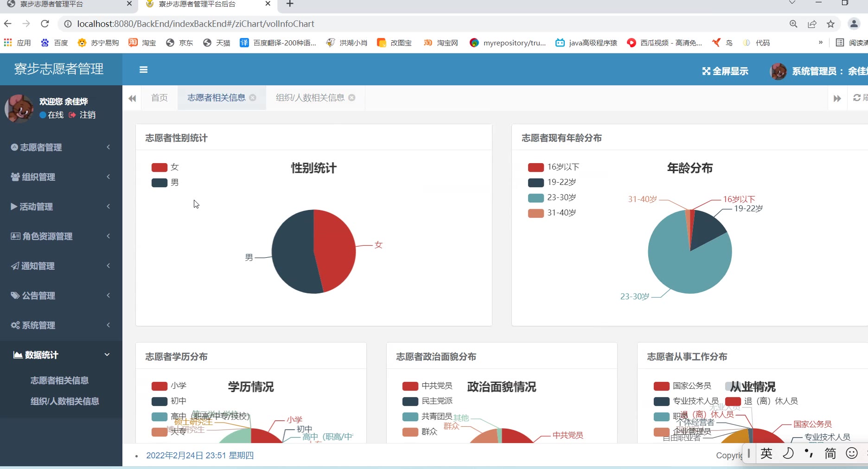Collapse the 数据统计 sidebar menu
Image resolution: width=868 pixels, height=469 pixels.
61,355
